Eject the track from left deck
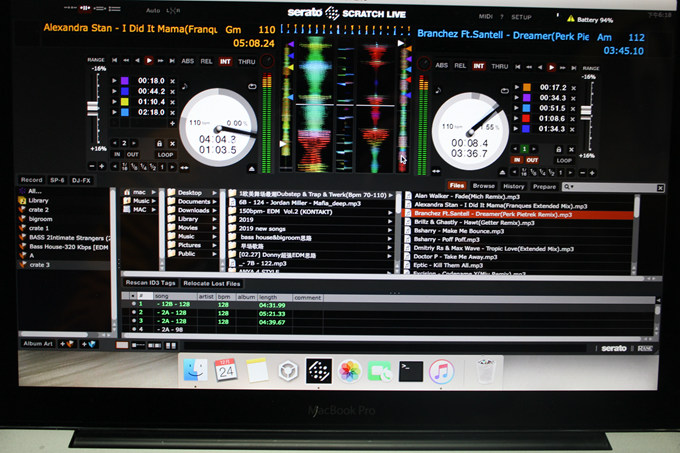The image size is (680, 453). (252, 169)
